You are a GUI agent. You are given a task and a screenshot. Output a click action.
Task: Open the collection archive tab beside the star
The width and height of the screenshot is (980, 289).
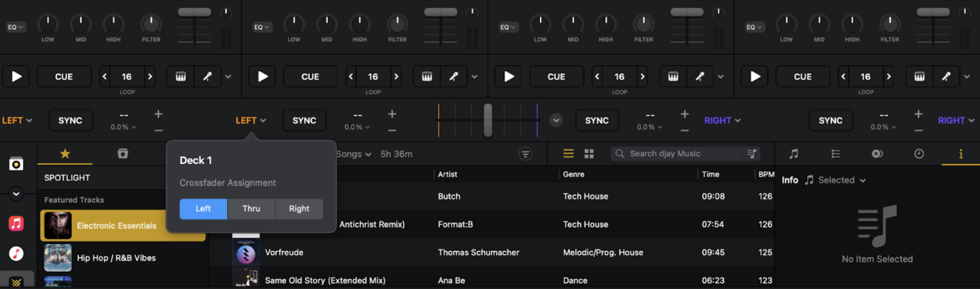coord(123,154)
